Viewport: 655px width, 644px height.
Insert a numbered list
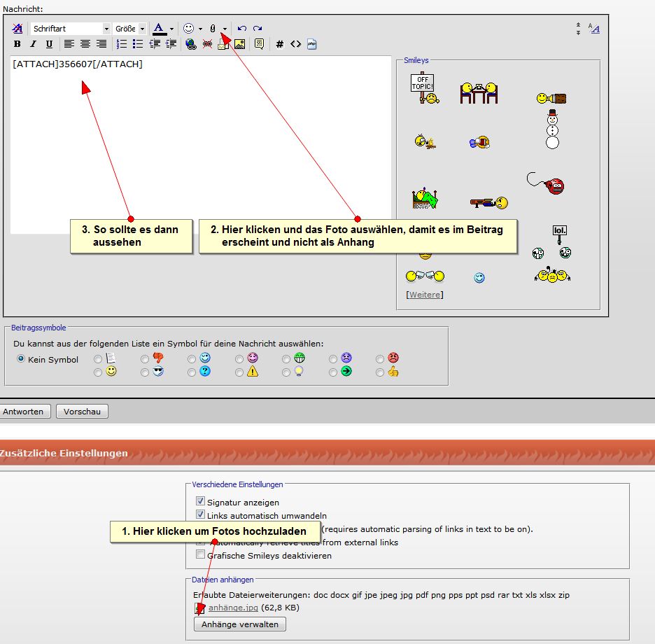point(122,44)
